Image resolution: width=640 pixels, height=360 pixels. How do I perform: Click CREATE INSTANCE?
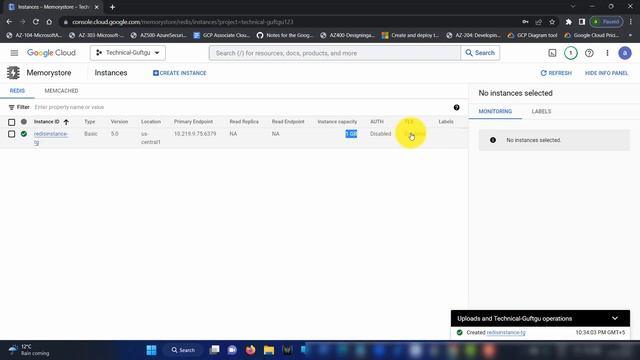point(180,73)
